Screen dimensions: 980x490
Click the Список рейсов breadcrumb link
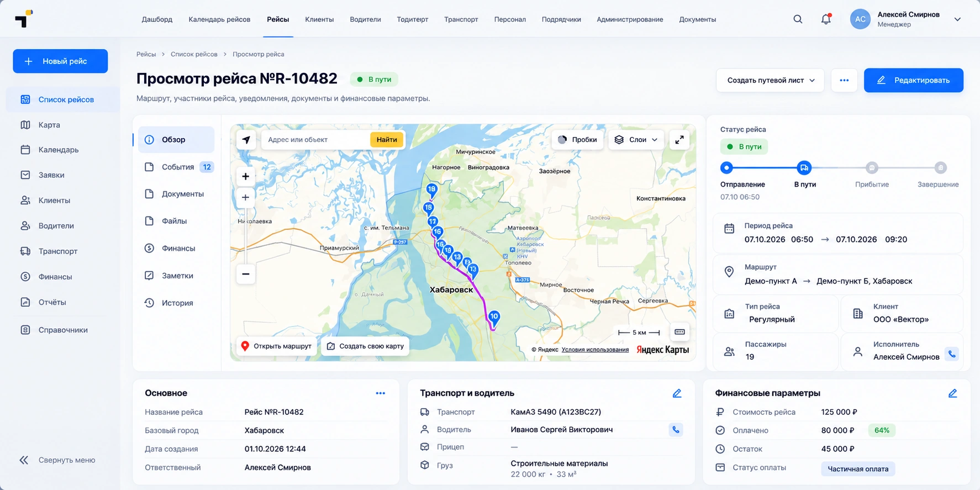tap(194, 54)
